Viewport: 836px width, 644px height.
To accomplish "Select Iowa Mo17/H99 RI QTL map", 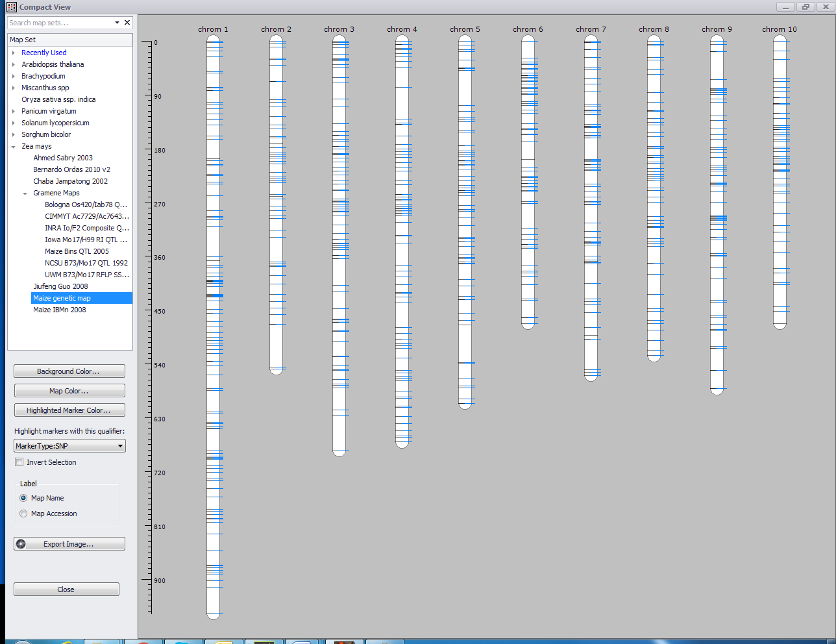I will coord(86,240).
